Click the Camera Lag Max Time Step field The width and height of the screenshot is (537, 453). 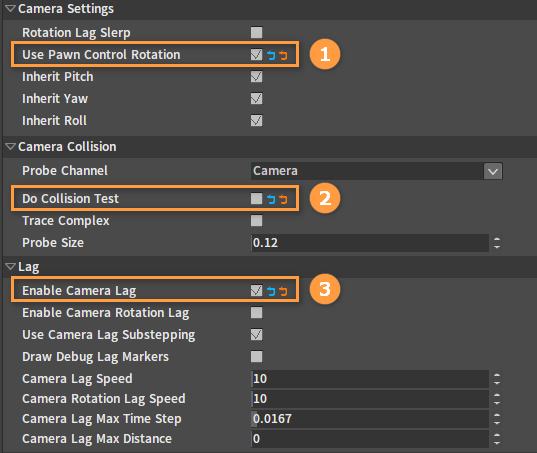pos(370,419)
